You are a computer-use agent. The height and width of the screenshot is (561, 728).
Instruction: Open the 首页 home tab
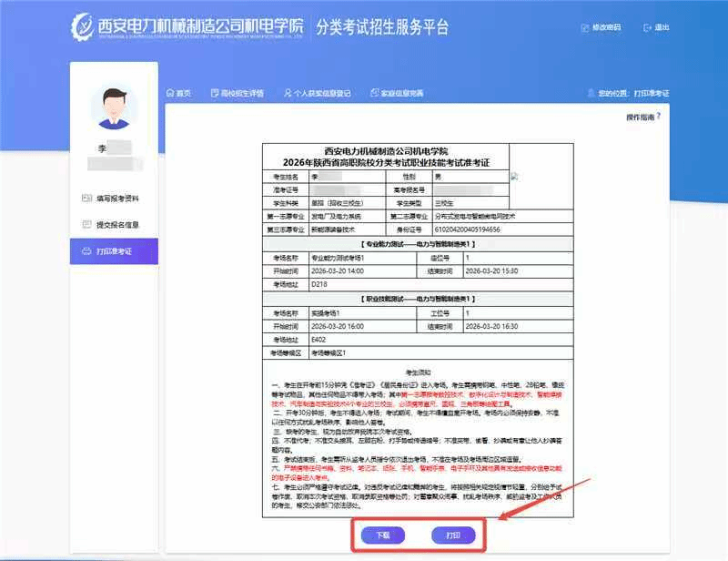coord(178,93)
